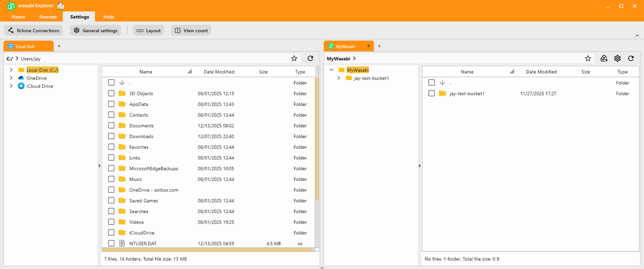Select the jay-test-bucket1 checkbox in file list

[431, 93]
